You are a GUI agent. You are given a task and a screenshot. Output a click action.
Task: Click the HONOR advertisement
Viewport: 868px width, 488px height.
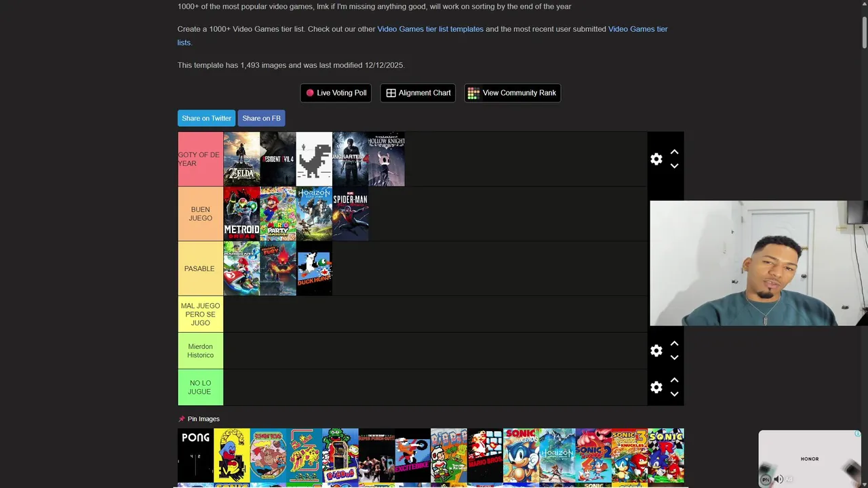click(x=810, y=459)
